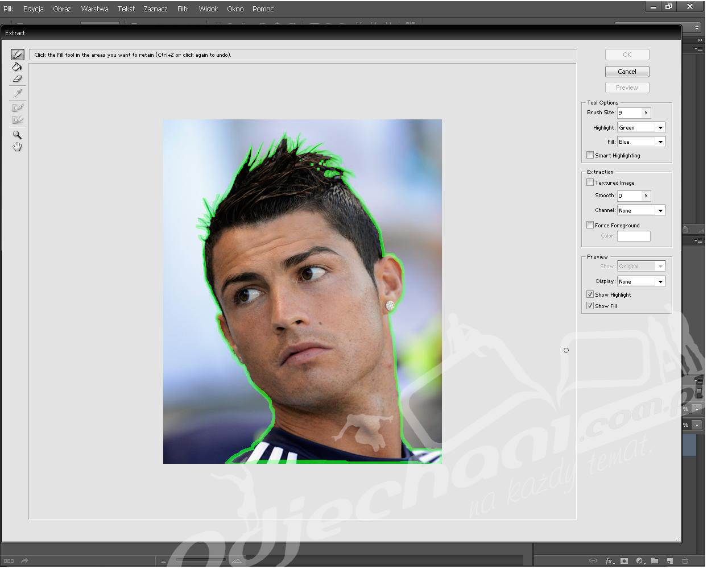Open Smooth value slider arrow
The width and height of the screenshot is (728, 582).
pos(646,196)
